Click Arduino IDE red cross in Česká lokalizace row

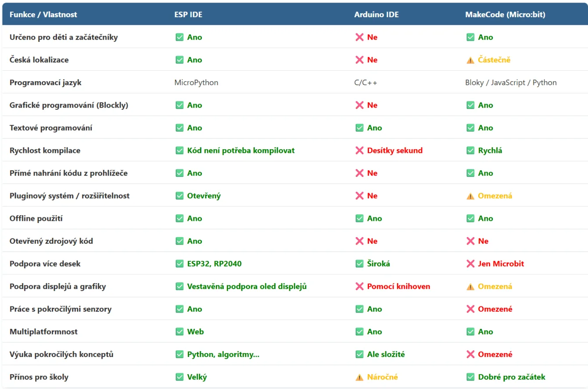click(x=359, y=60)
